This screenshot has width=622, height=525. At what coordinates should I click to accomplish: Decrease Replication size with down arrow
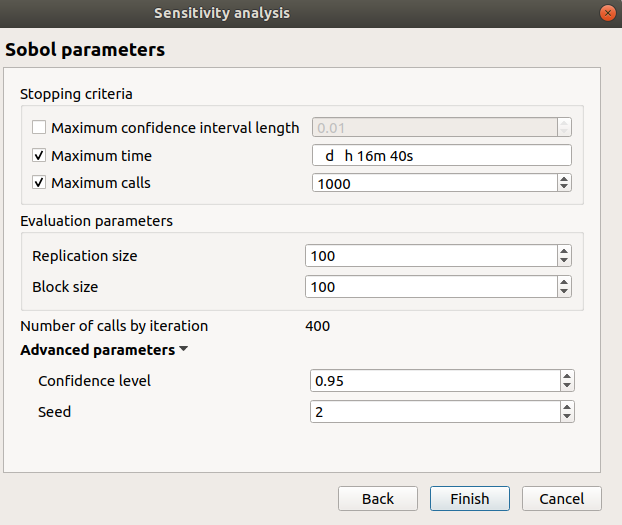[x=564, y=261]
